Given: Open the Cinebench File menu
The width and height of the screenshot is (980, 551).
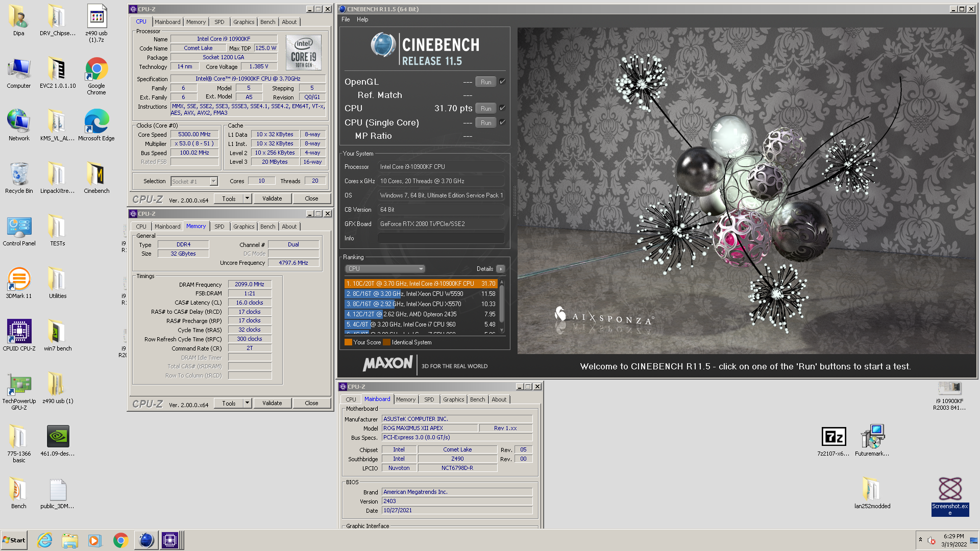Looking at the screenshot, I should (346, 19).
